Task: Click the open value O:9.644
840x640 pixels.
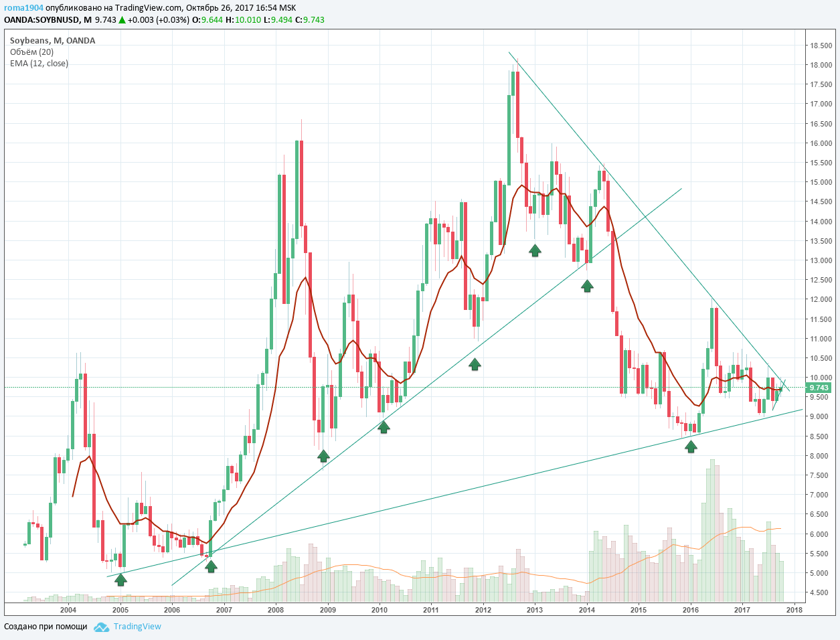Action: [207, 20]
